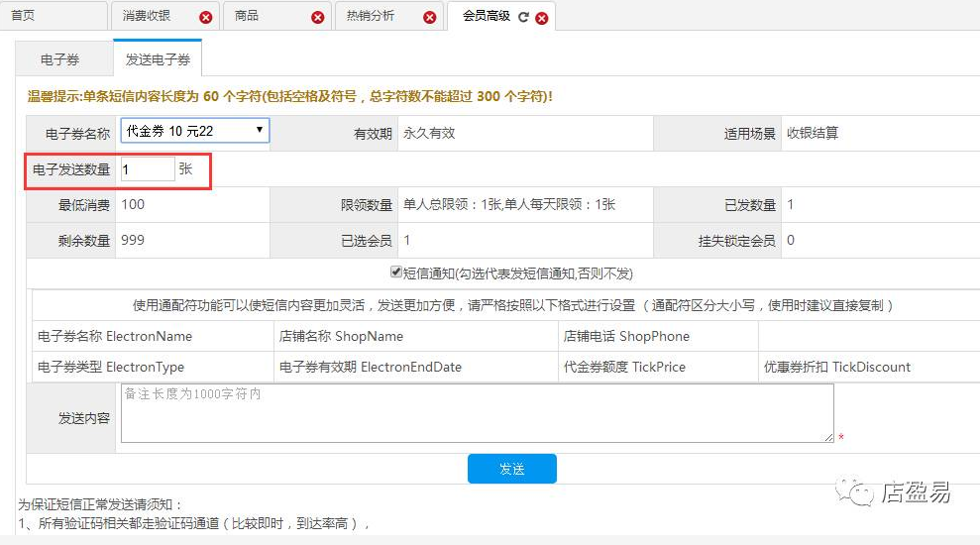Focus the 电子发送数量 input field
Screen dimensions: 980x545
[147, 169]
